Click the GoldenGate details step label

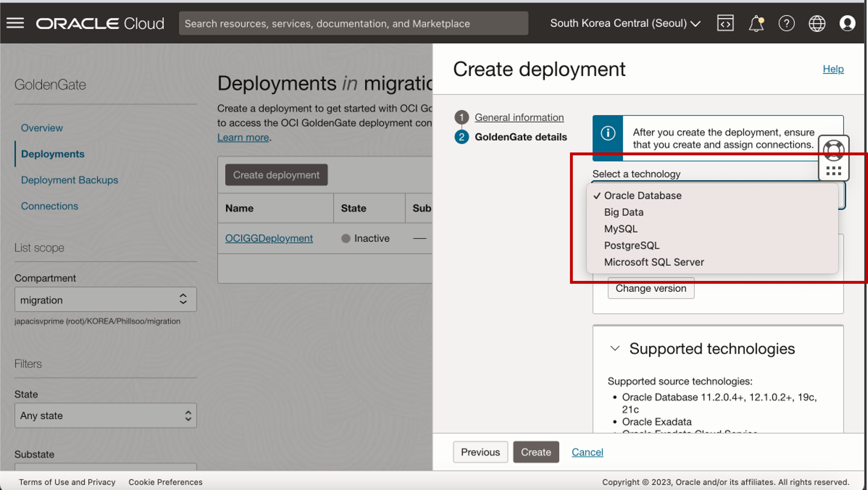(520, 137)
